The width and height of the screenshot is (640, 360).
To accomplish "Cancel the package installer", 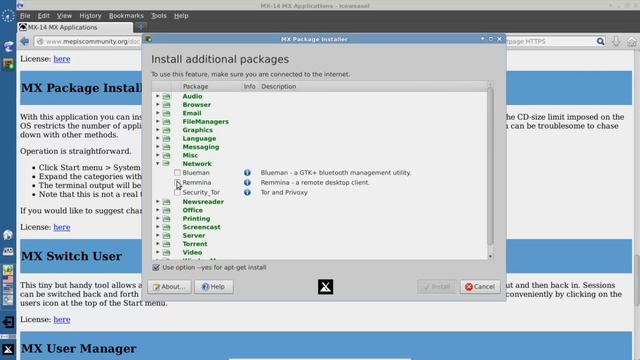I will [x=480, y=287].
